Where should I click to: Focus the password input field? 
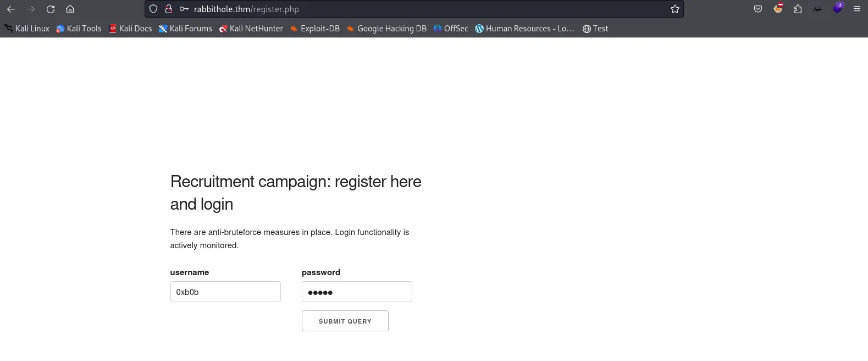point(357,292)
